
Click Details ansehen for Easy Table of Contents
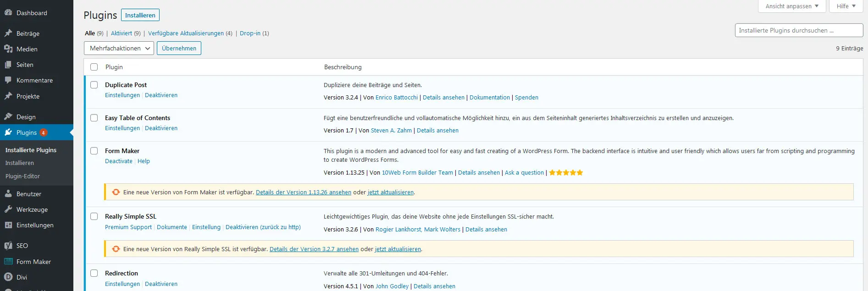437,131
